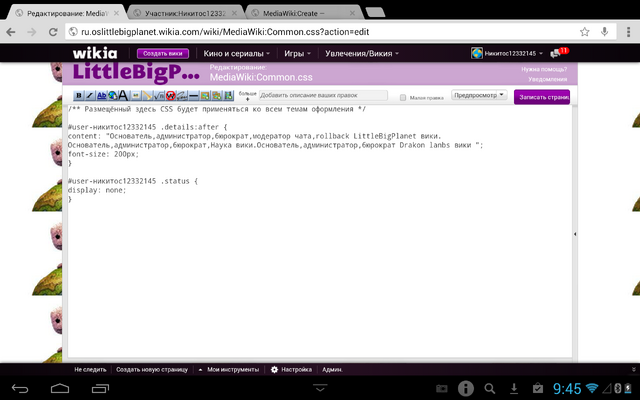Open Chrome three-dot menu
Image resolution: width=640 pixels, height=400 pixels.
629,31
